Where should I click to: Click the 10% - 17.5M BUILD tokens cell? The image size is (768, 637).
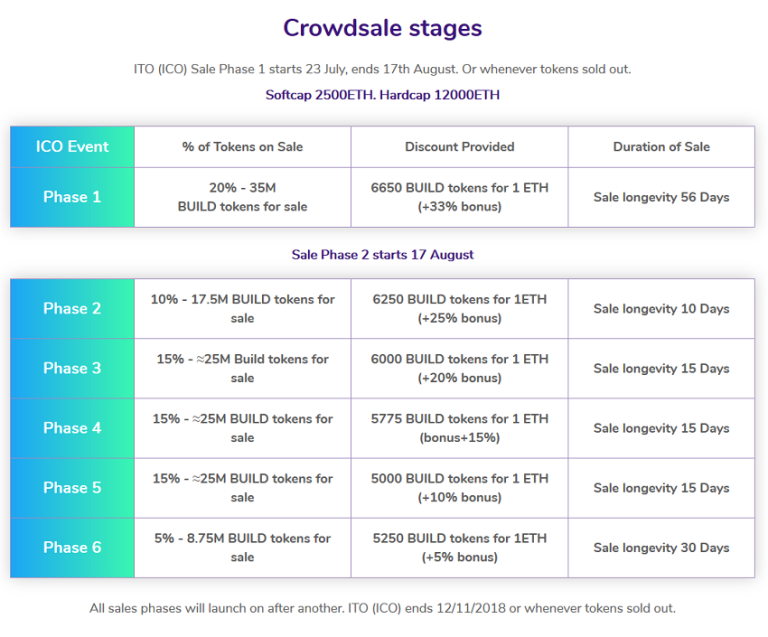[242, 308]
